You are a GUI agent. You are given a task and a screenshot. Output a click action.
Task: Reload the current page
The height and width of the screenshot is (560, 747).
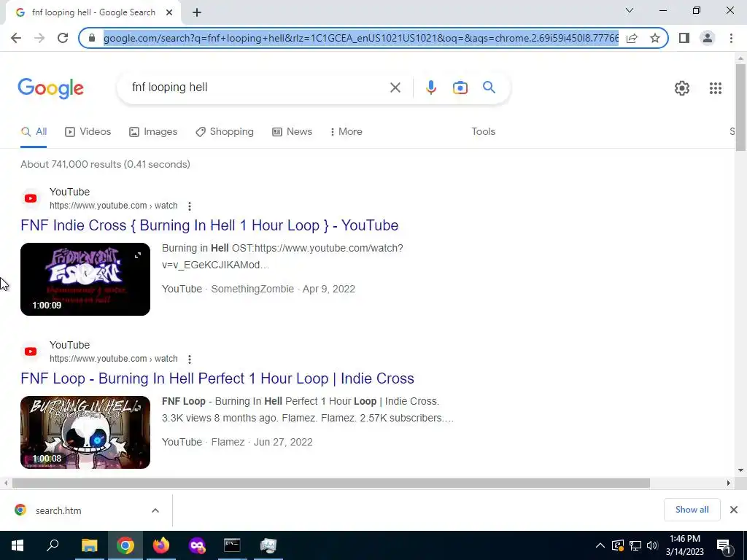tap(63, 38)
